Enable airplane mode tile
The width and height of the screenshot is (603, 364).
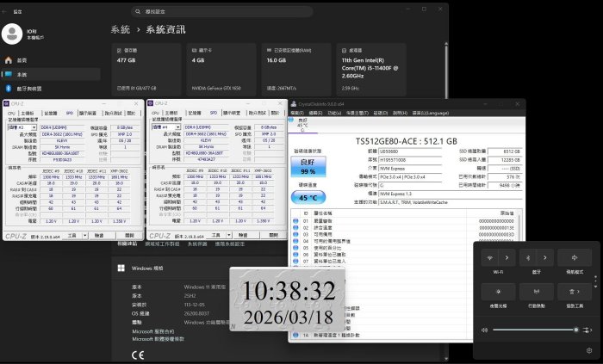575,257
